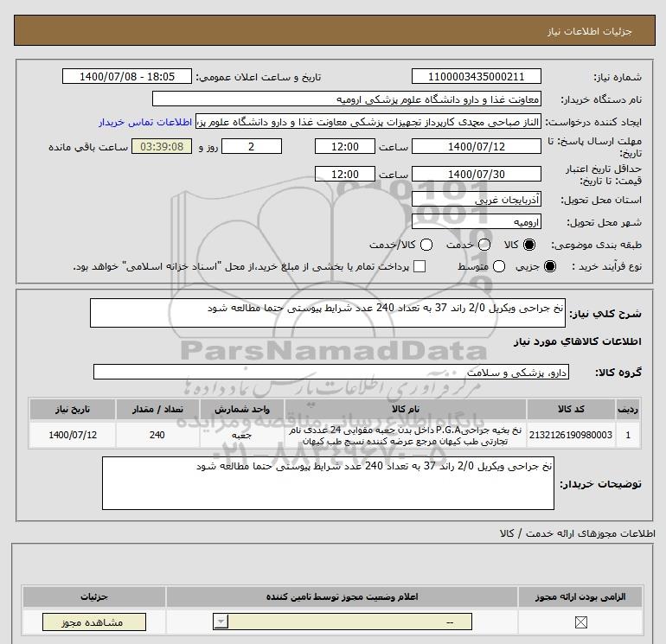Click the need date cell 1400/07/12

tap(72, 435)
